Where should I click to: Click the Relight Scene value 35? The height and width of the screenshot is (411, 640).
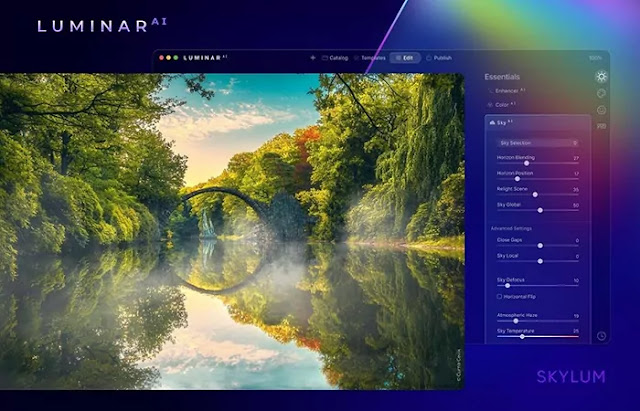click(x=576, y=189)
